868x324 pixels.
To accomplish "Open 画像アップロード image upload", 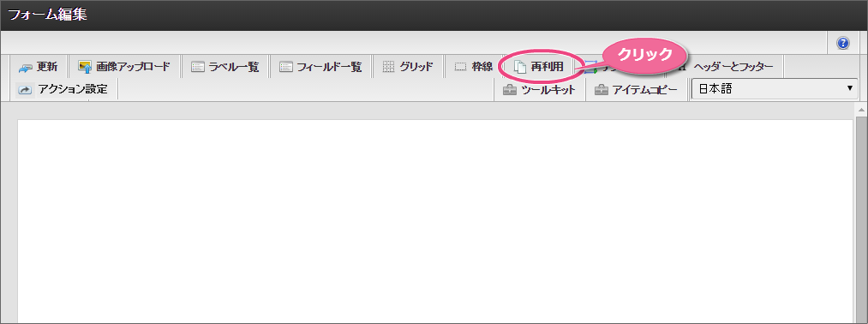I will click(x=124, y=68).
